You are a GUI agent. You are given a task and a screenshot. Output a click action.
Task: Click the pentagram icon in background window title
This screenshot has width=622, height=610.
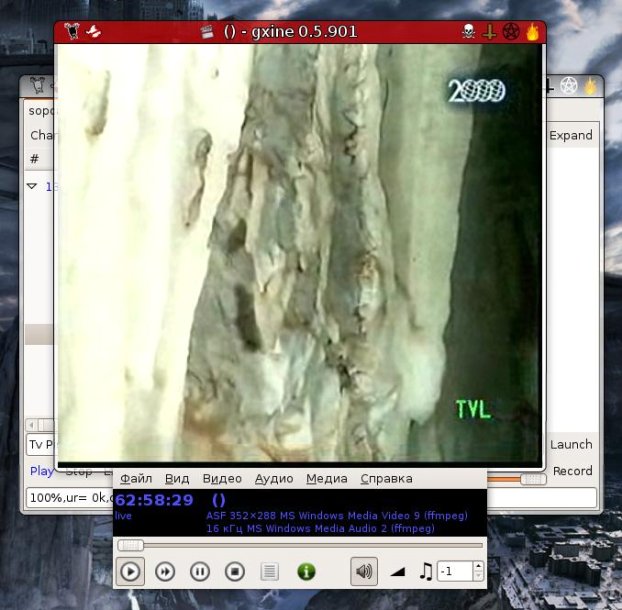point(568,86)
